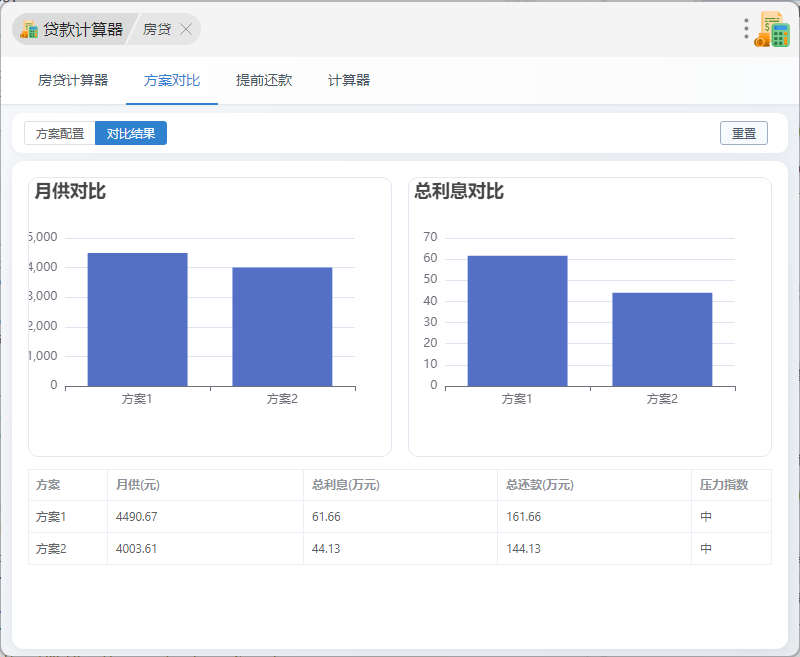
Task: Open the 提前还款 tab
Action: click(264, 81)
